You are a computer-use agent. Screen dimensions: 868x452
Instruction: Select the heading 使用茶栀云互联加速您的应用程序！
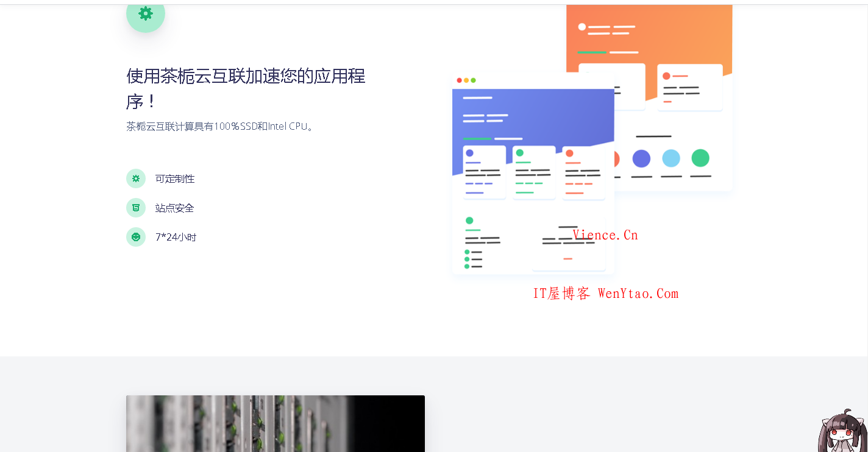(246, 88)
